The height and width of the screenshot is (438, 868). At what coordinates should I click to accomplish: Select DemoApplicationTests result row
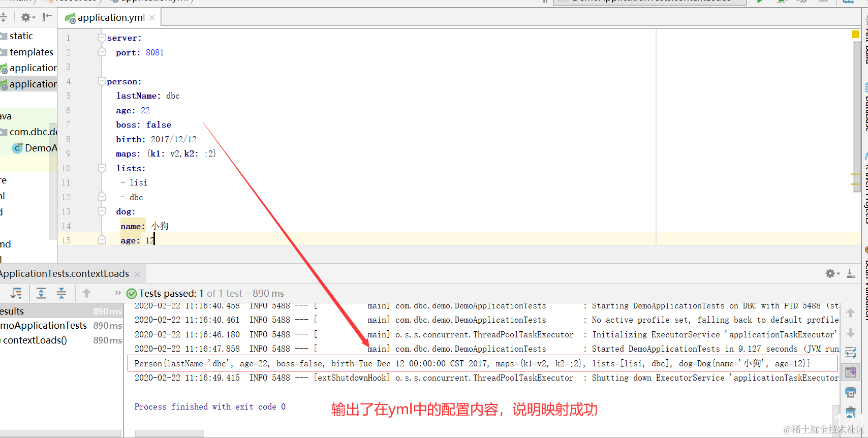61,326
